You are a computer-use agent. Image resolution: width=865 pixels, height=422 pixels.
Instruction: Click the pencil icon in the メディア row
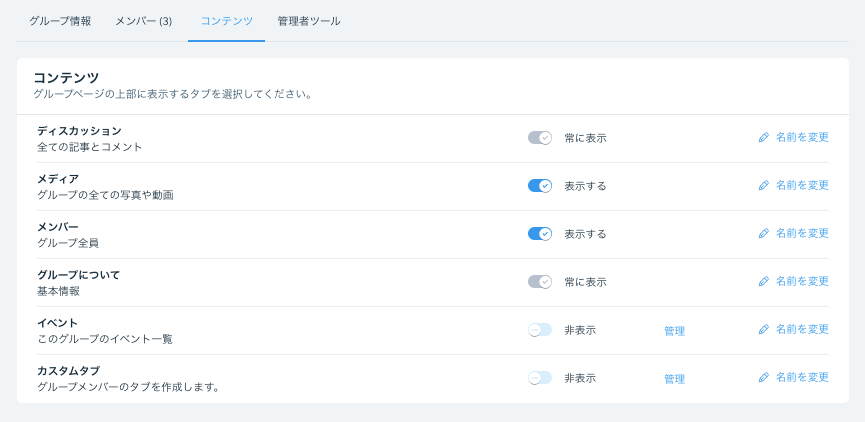point(764,186)
